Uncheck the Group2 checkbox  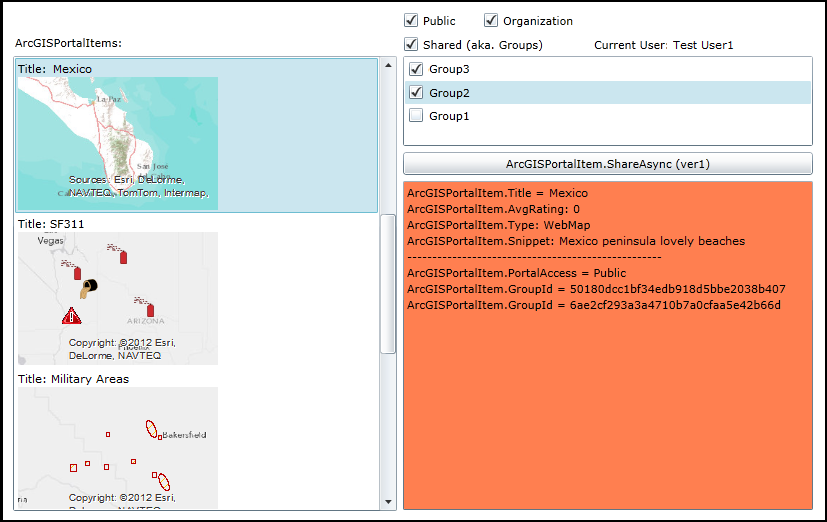pos(416,92)
